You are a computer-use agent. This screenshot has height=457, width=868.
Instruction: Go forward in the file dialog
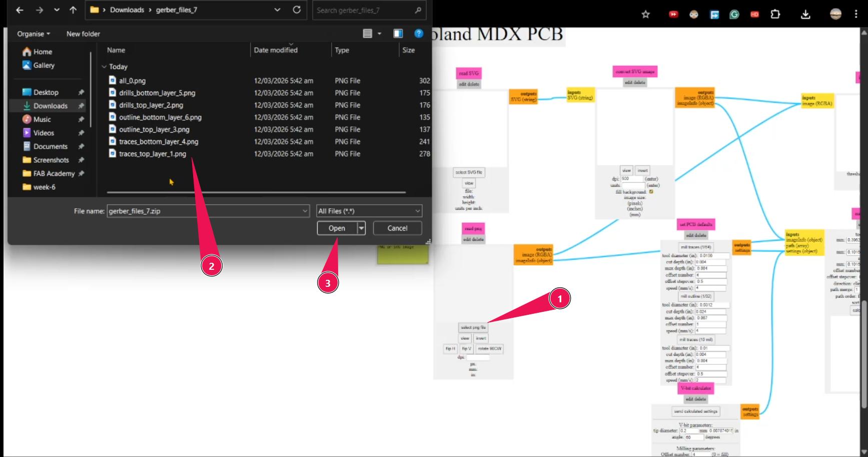[40, 10]
